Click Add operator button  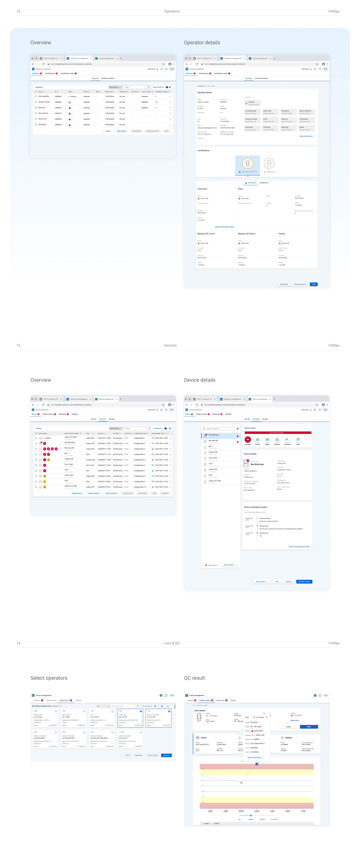point(122,131)
